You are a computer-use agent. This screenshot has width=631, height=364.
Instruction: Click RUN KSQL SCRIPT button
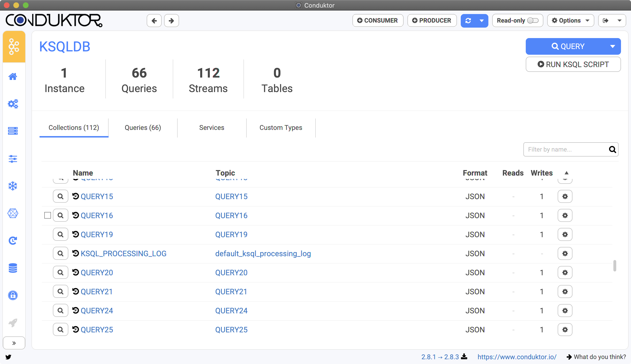573,64
